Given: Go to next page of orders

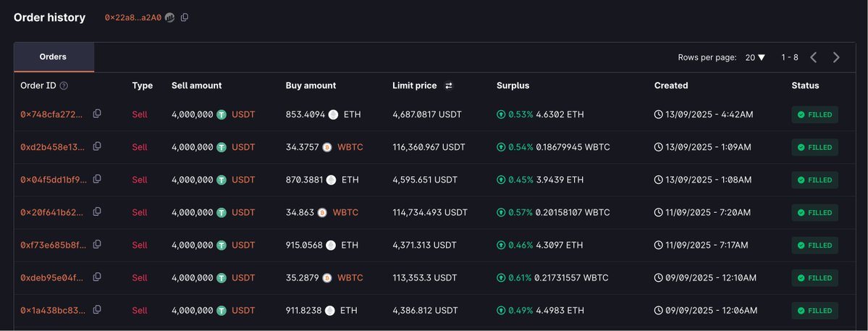Looking at the screenshot, I should click(x=836, y=57).
